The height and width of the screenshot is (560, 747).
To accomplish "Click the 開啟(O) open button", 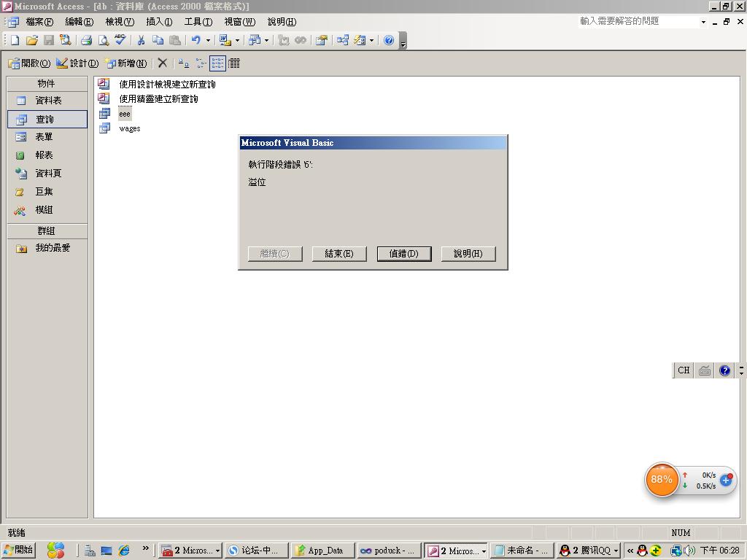I will coord(29,63).
